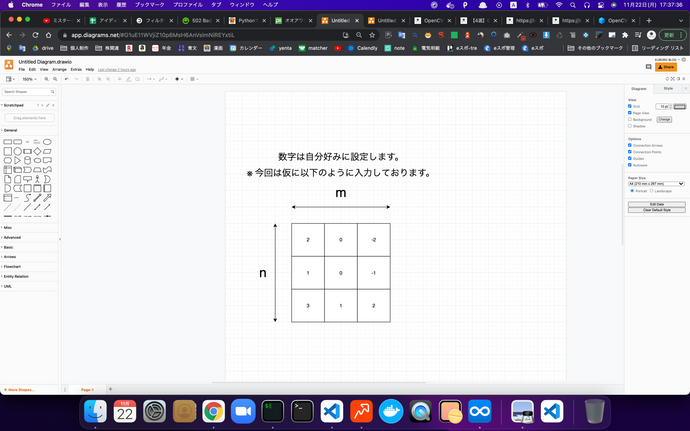690x431 pixels.
Task: Open the comments icon beside Share
Action: tap(648, 67)
